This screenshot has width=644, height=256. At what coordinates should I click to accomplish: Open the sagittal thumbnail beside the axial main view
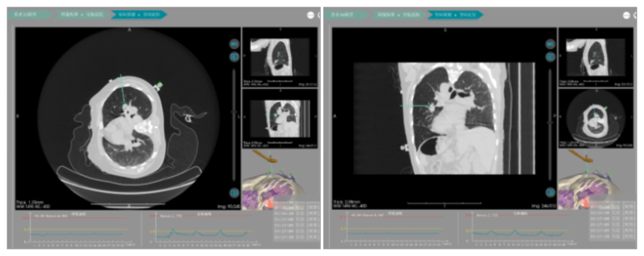(280, 57)
